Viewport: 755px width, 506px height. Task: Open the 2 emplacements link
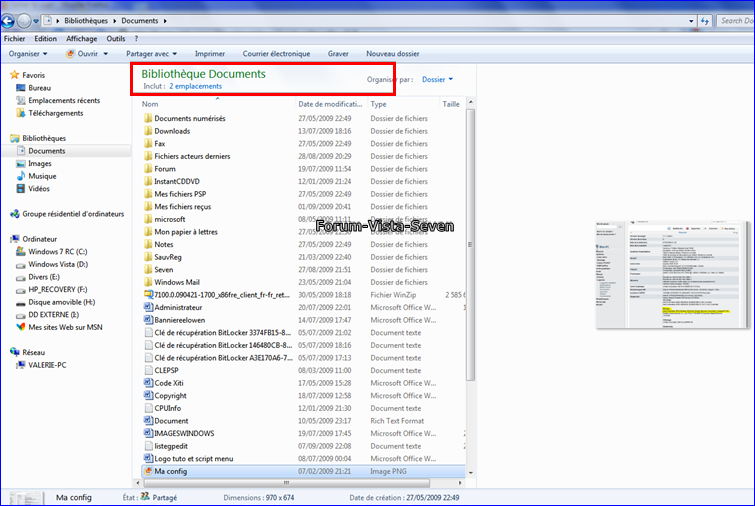[x=195, y=86]
